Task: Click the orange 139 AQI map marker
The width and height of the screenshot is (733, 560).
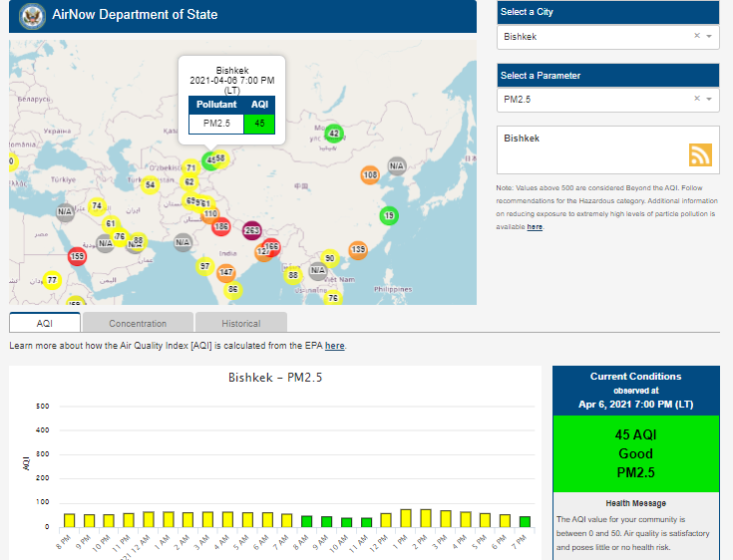Action: pyautogui.click(x=358, y=249)
